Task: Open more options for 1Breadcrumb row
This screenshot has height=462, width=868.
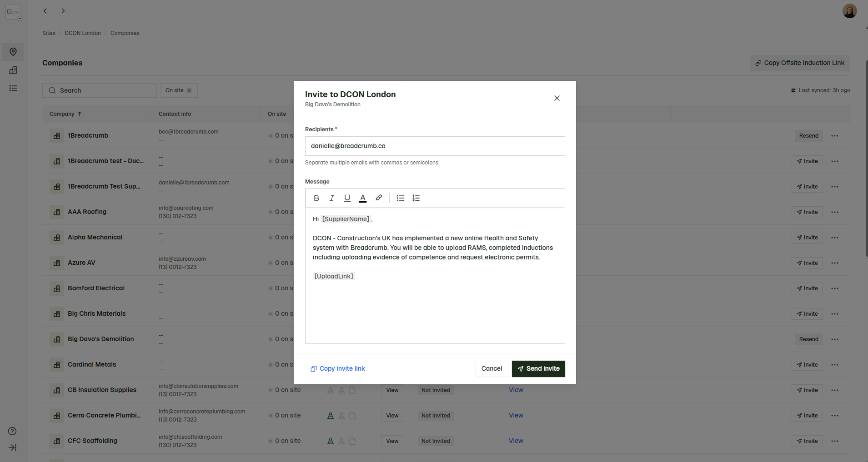Action: click(835, 136)
